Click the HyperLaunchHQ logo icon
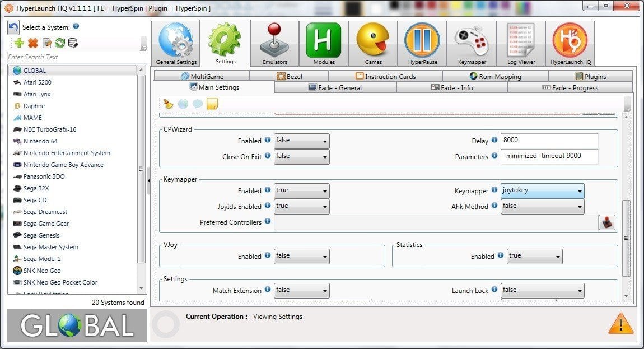This screenshot has height=349, width=644. click(x=570, y=39)
